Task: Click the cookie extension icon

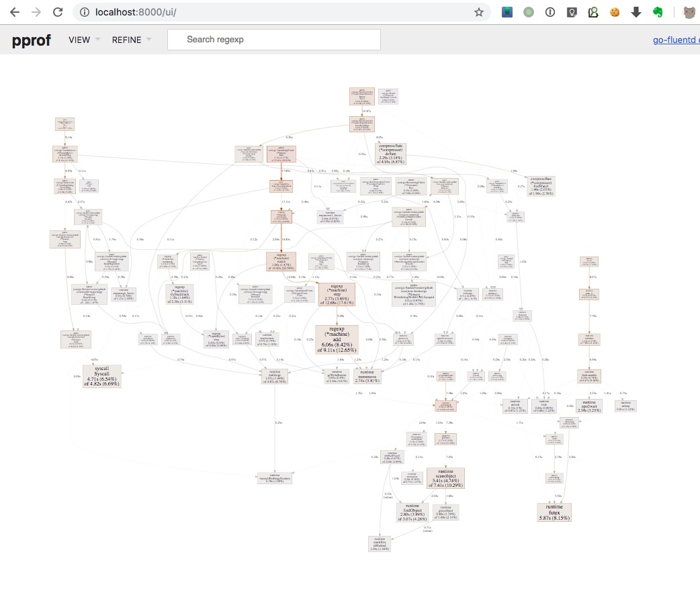Action: pyautogui.click(x=614, y=12)
